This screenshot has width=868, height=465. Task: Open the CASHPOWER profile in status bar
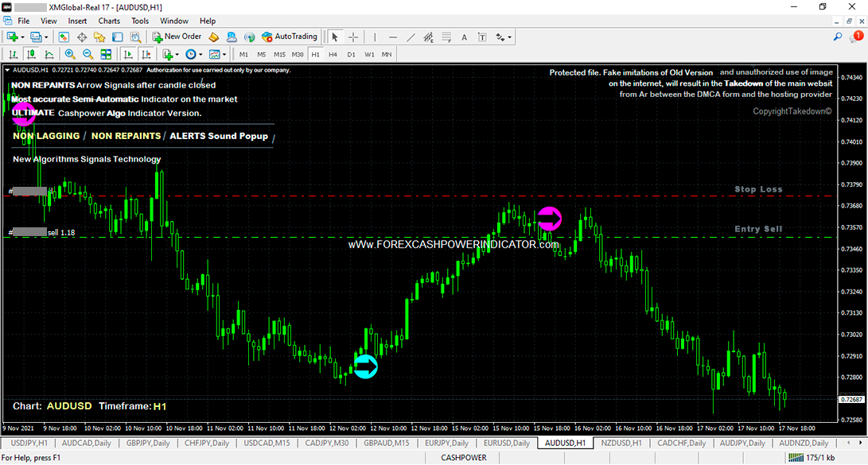point(463,458)
